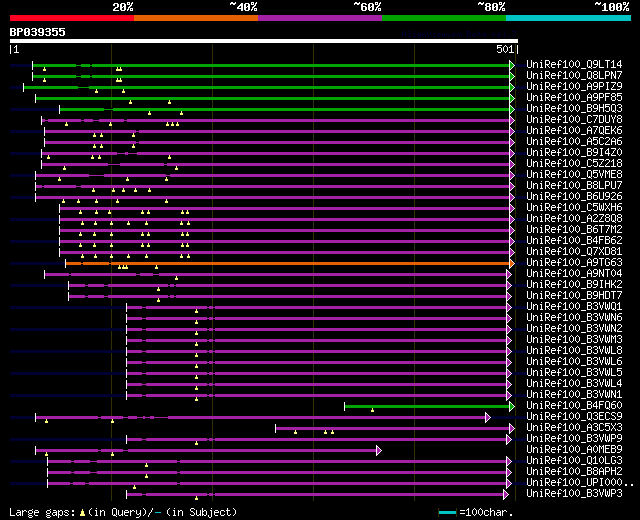Select the UniRef100_B9I4Z0 text
The image size is (640, 520).
[574, 153]
